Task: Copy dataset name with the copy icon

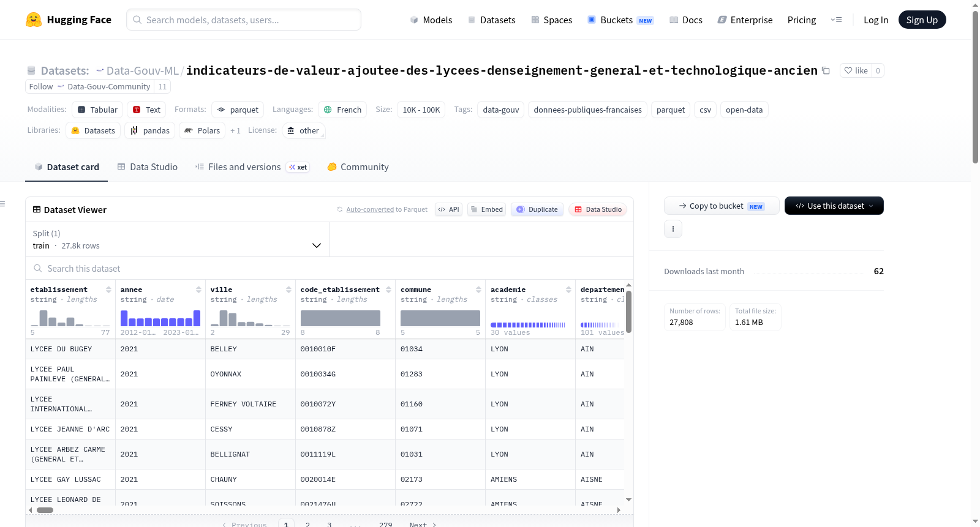Action: 826,70
